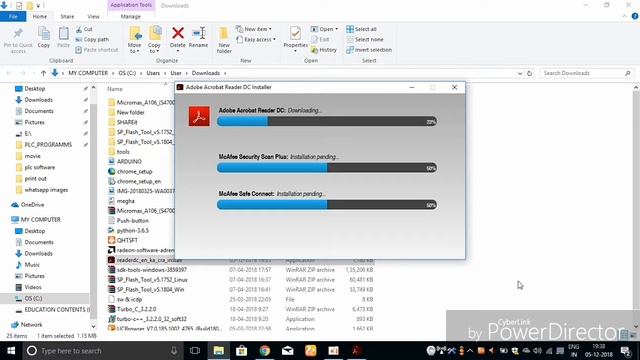This screenshot has width=640, height=360.
Task: Click the Edit command in Open group
Action: (x=320, y=40)
